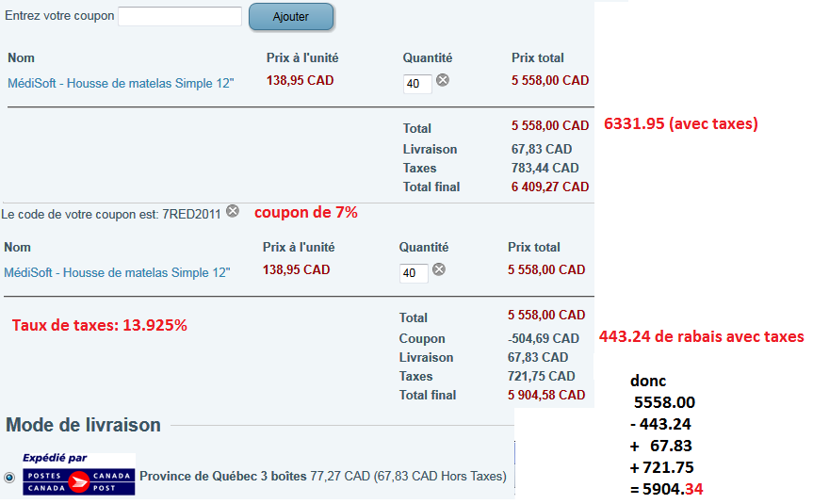Click the quantity box in the coupon-applied cart
This screenshot has height=504, width=813.
(x=414, y=273)
